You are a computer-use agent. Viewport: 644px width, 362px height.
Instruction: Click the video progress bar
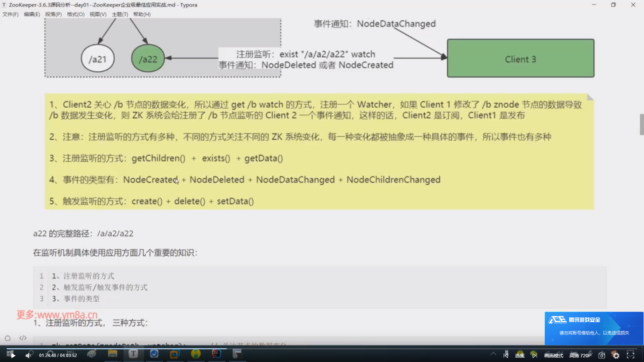322,349
